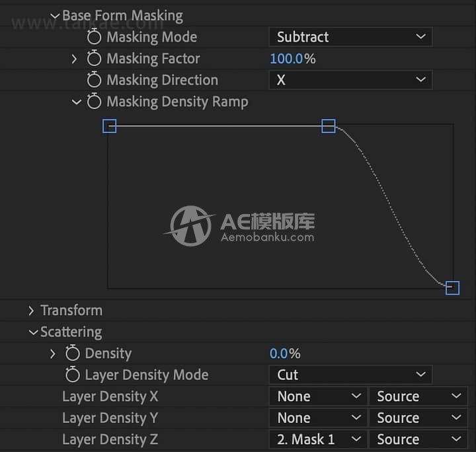The image size is (476, 452).
Task: Toggle the Masking Direction stopwatch icon
Action: [95, 81]
